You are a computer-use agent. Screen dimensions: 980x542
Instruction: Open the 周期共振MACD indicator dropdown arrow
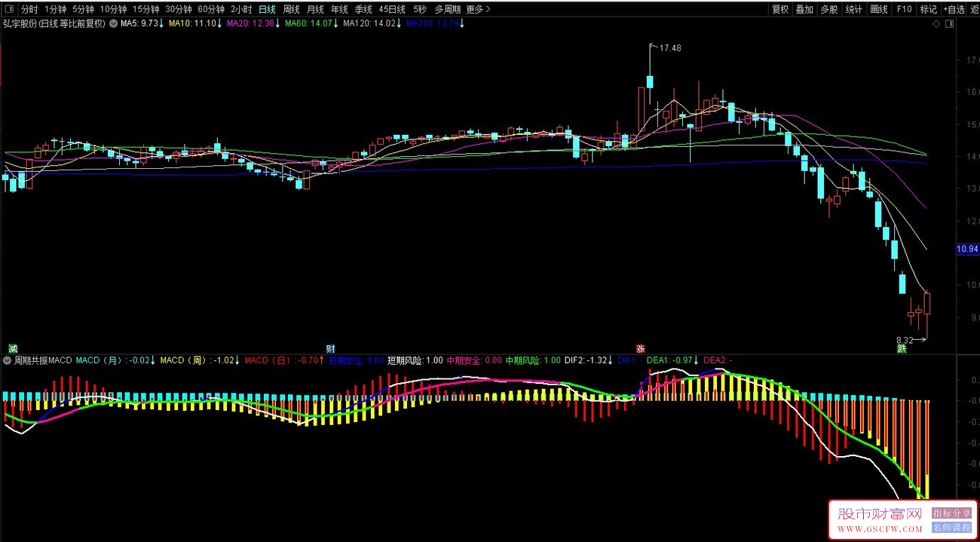coord(8,360)
